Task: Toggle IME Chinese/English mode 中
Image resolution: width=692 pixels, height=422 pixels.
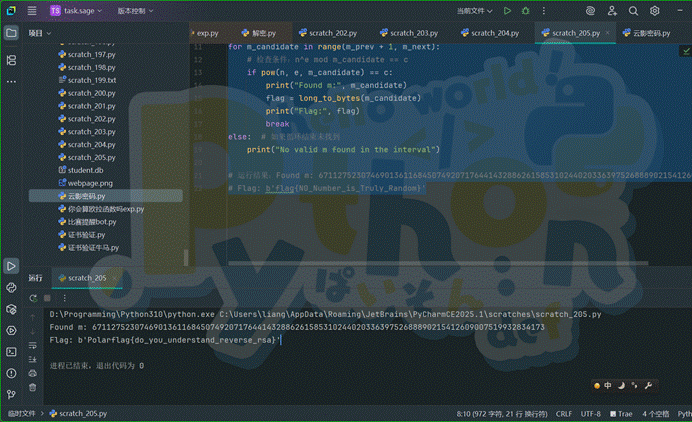Action: (x=608, y=385)
